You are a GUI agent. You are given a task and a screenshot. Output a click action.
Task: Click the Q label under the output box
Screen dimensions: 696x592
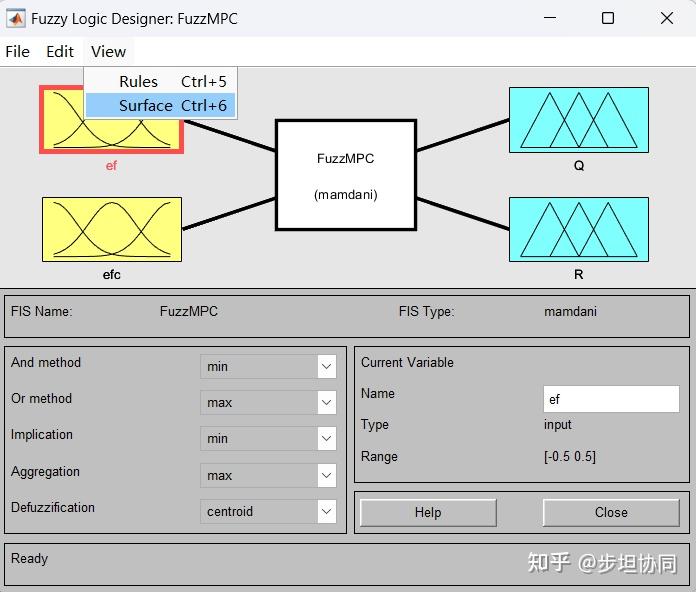click(x=579, y=166)
